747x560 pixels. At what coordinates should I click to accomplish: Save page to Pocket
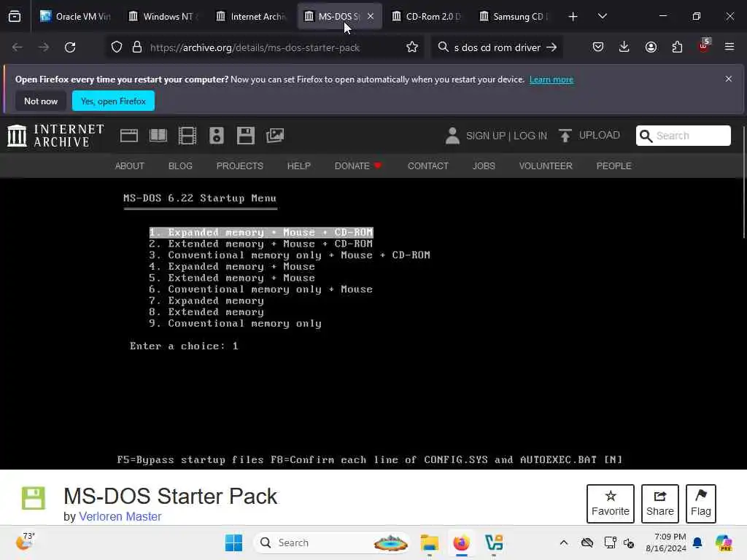point(598,47)
